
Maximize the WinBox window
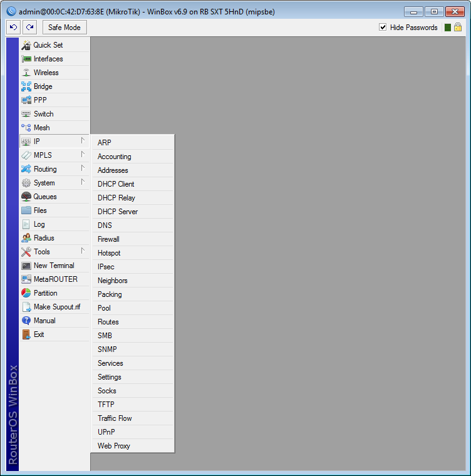434,12
